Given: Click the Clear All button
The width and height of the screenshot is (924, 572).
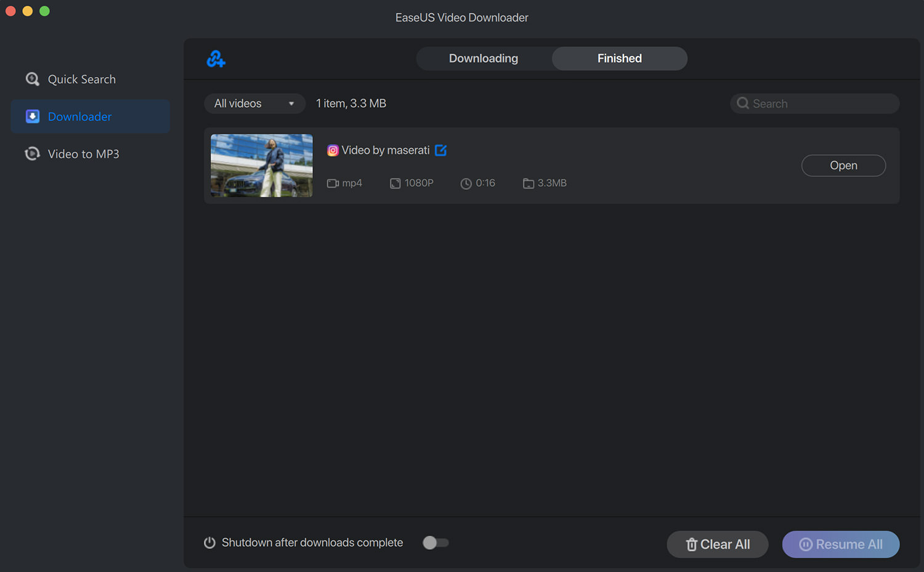Looking at the screenshot, I should [x=718, y=544].
